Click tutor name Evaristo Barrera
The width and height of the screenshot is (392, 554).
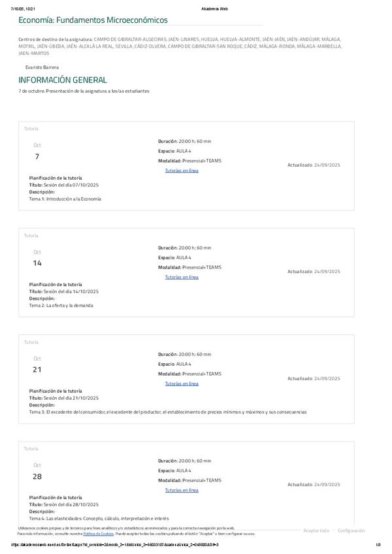(42, 67)
